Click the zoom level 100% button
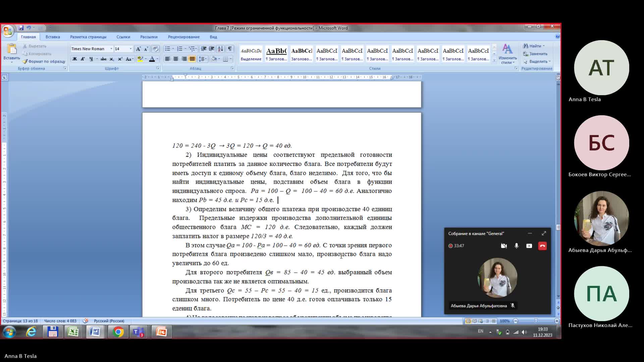Image resolution: width=644 pixels, height=362 pixels. click(x=504, y=321)
